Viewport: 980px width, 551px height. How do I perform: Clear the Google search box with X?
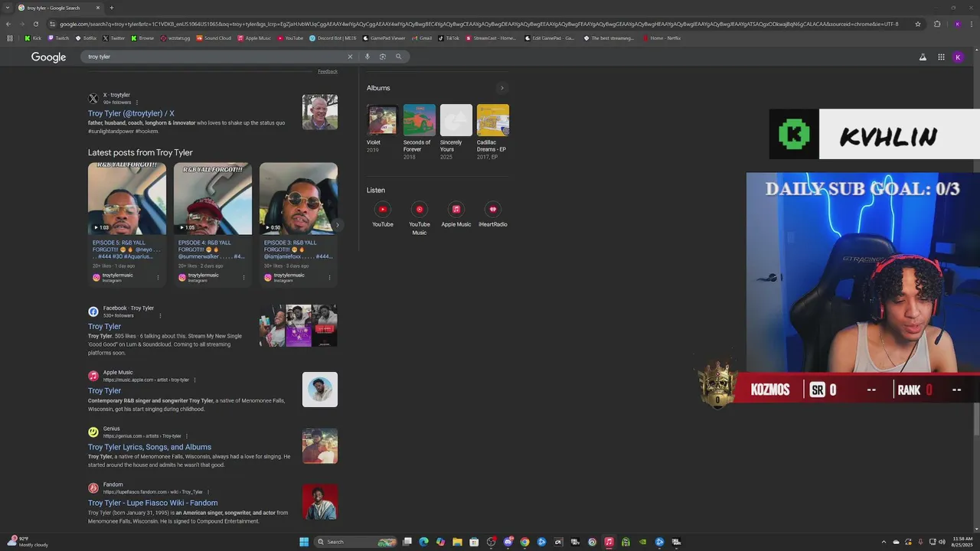(350, 57)
